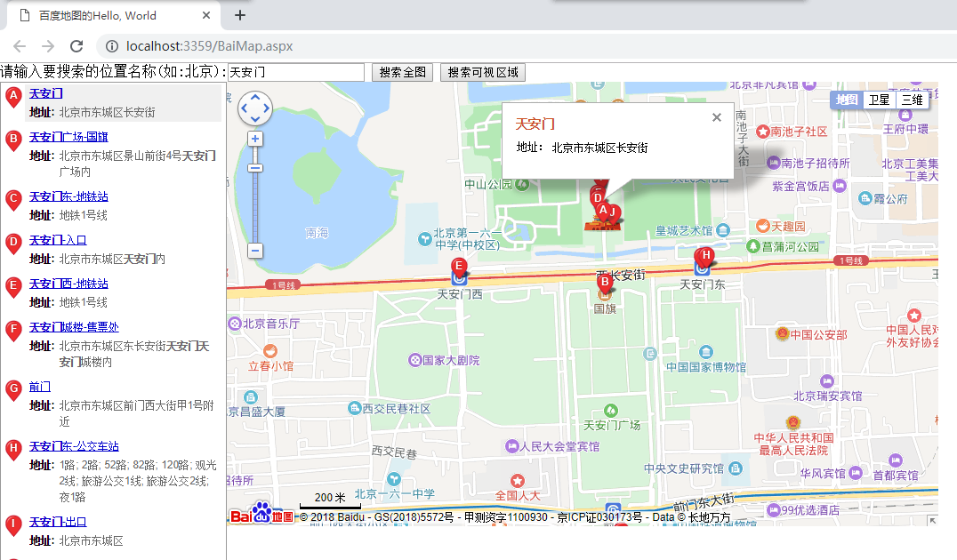Select map marker D above Tiananmen
957x560 pixels.
pos(597,197)
